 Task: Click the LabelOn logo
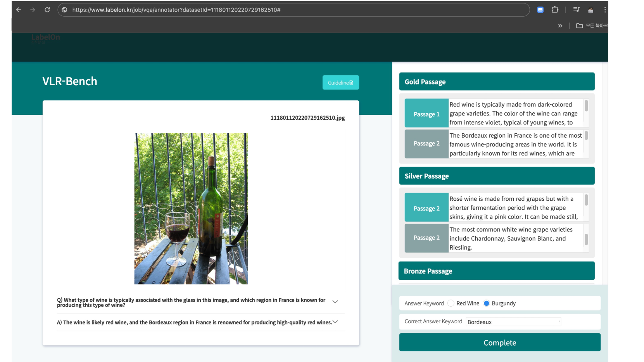click(46, 38)
